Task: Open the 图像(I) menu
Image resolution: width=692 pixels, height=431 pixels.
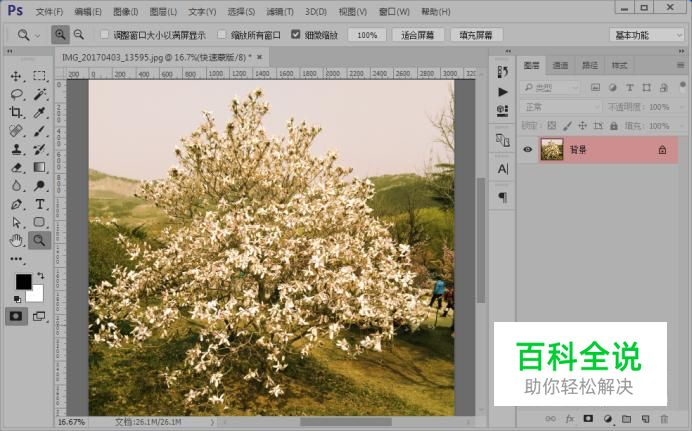Action: point(126,11)
